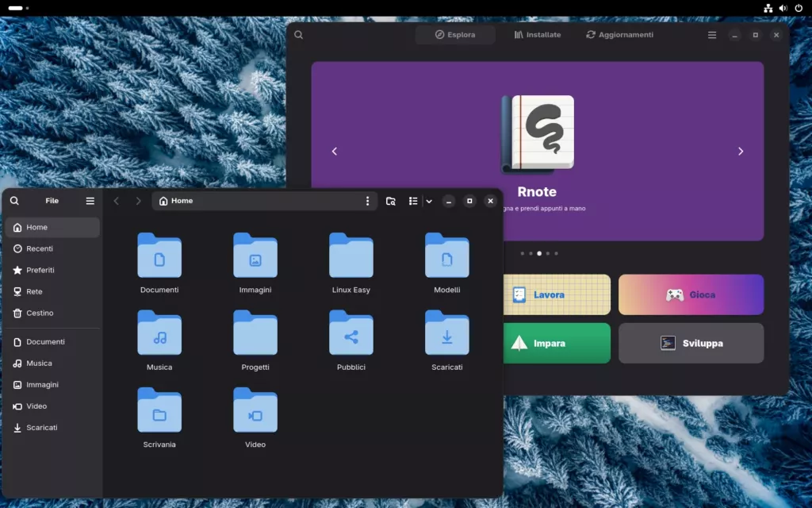Open Rete in the sidebar
The width and height of the screenshot is (812, 508).
(x=53, y=291)
